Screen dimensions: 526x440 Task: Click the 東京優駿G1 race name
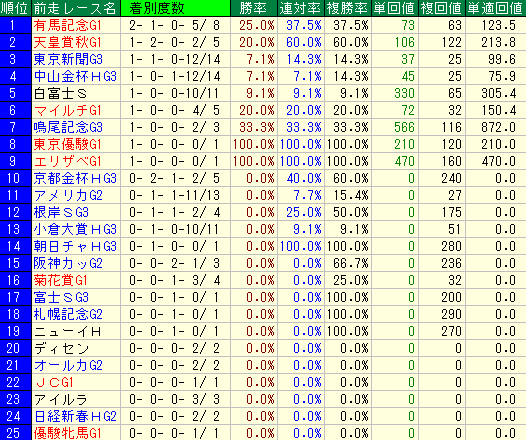(x=67, y=145)
